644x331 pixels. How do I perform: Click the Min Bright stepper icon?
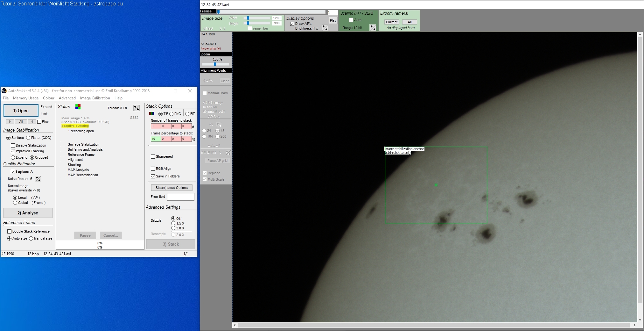pos(228,152)
